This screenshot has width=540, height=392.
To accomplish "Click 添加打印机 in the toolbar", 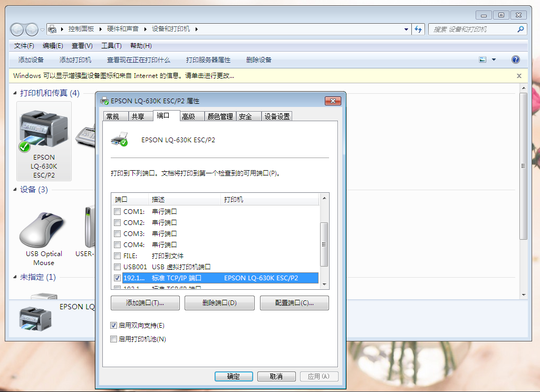I will pyautogui.click(x=75, y=60).
